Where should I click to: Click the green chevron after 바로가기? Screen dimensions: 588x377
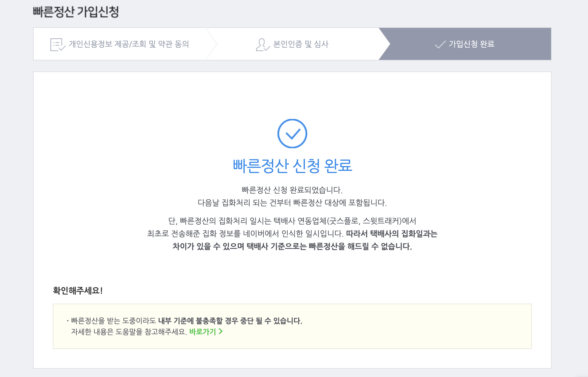[221, 331]
